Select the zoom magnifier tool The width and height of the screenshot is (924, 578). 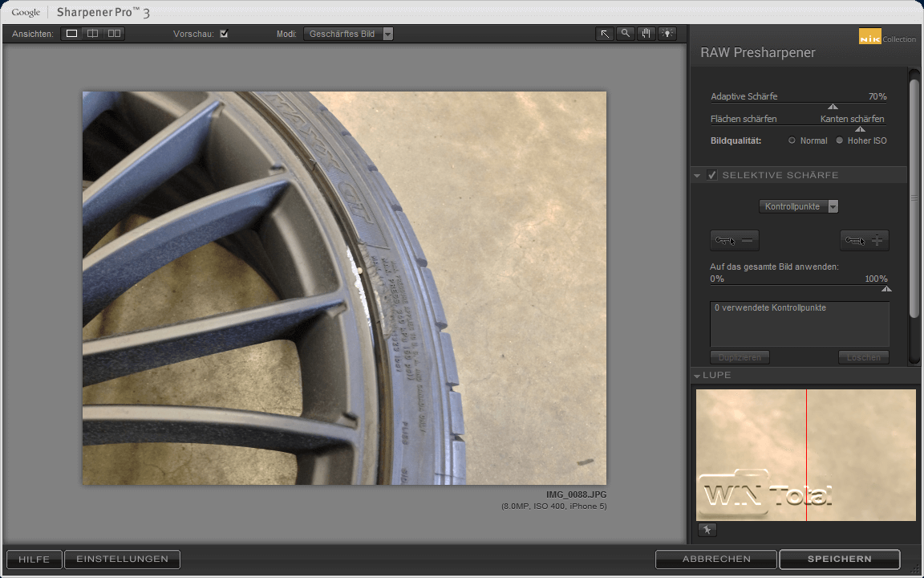[626, 34]
